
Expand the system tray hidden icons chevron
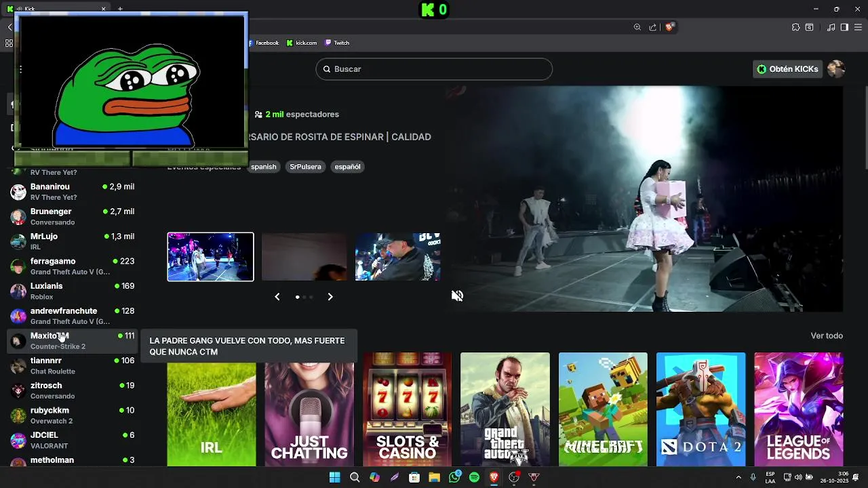[738, 477]
